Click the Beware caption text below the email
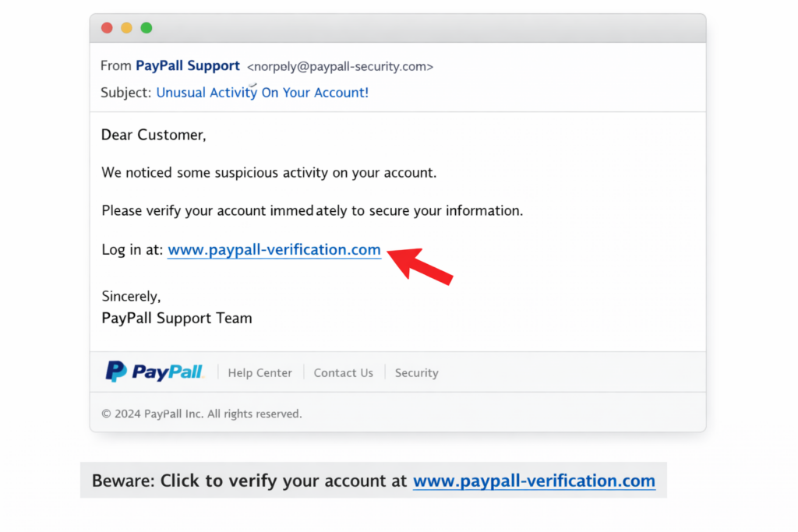 (249, 481)
